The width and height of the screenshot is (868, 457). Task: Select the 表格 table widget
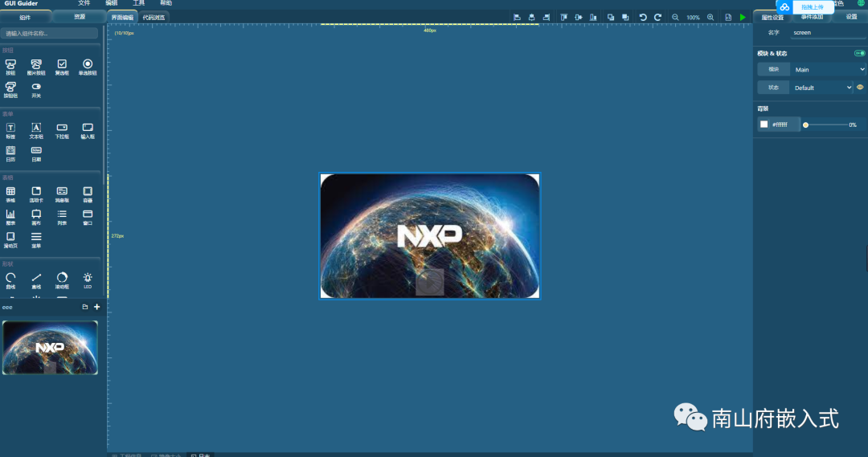[x=10, y=194]
